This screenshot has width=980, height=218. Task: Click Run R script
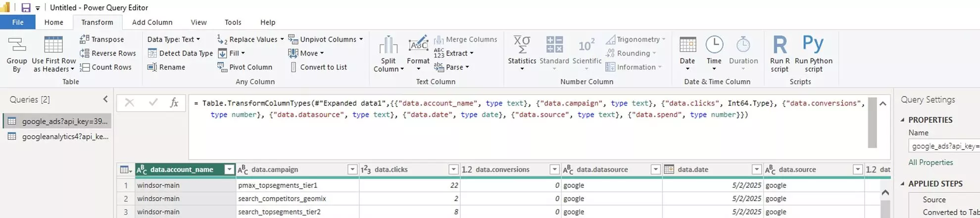(x=780, y=54)
